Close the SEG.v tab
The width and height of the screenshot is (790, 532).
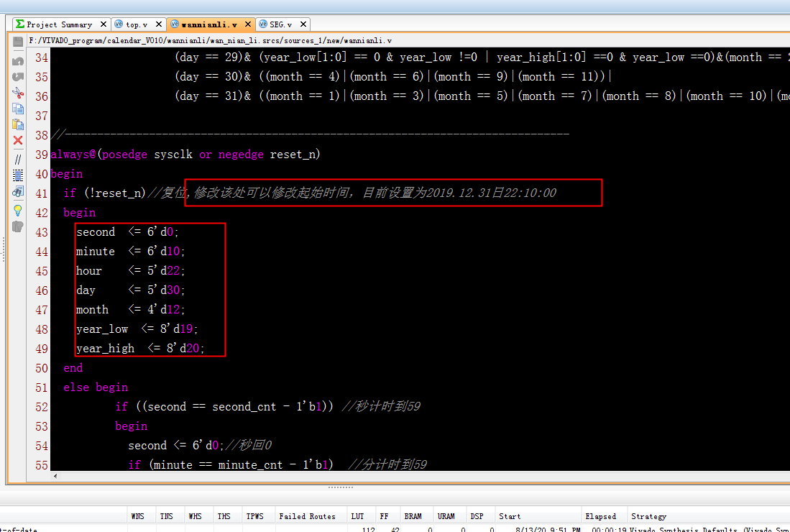[x=303, y=24]
